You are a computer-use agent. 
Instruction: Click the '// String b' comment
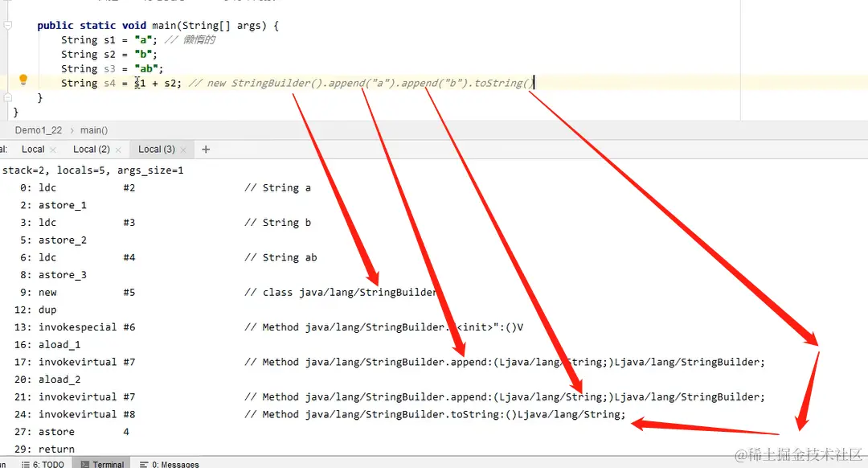pos(277,223)
